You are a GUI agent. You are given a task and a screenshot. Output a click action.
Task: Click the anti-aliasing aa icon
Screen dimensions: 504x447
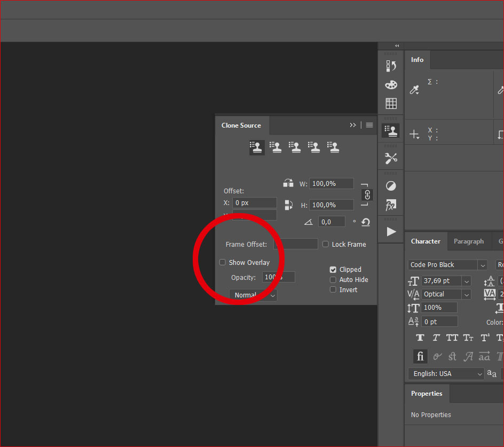click(x=492, y=373)
